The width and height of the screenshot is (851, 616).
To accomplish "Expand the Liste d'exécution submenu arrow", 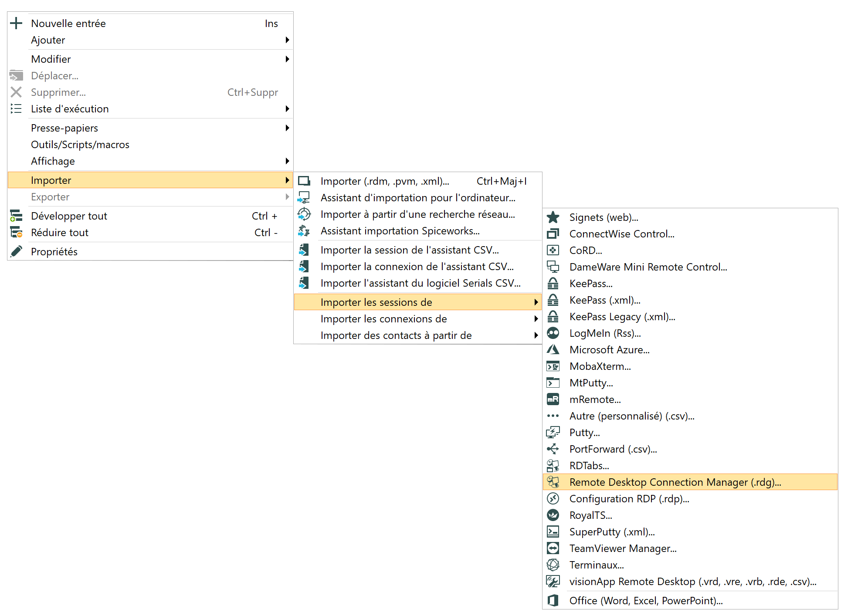I will pyautogui.click(x=287, y=109).
